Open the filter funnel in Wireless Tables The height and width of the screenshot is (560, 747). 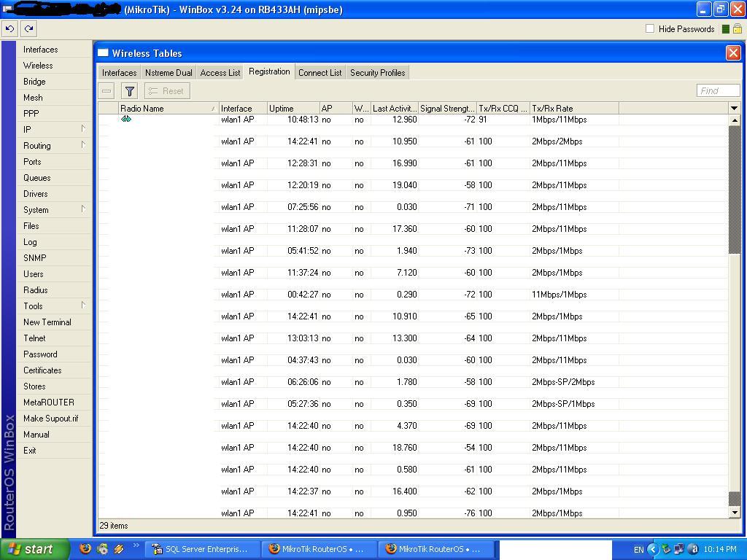[x=129, y=91]
